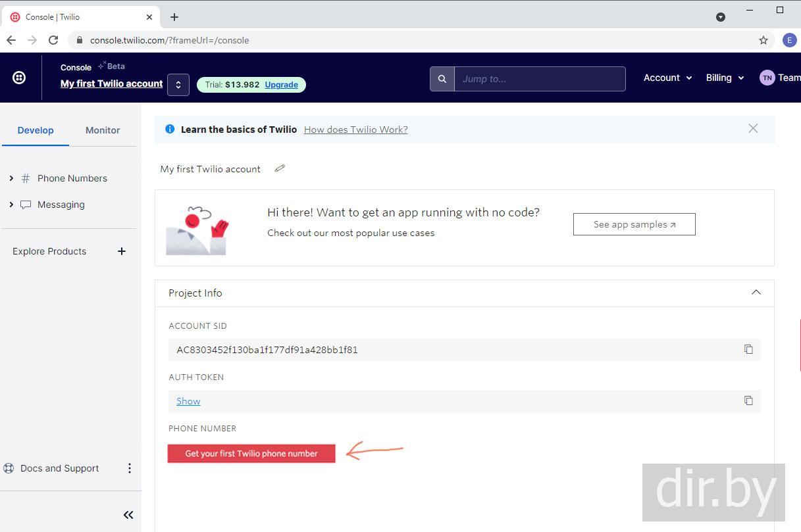801x532 pixels.
Task: Click Get your first Twilio phone number
Action: tap(251, 454)
